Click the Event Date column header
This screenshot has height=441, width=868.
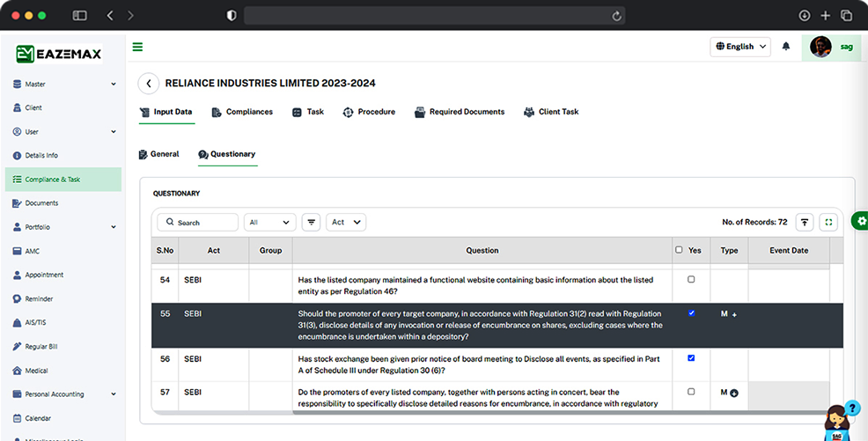789,251
